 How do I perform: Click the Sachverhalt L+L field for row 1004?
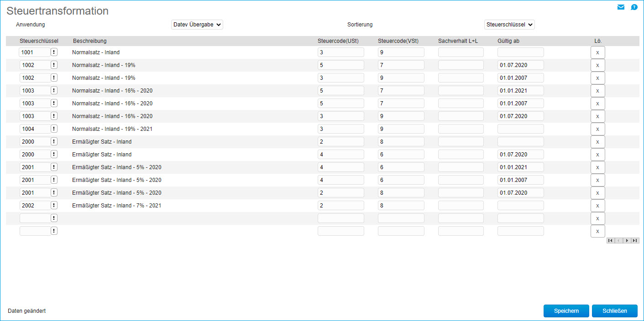click(461, 129)
